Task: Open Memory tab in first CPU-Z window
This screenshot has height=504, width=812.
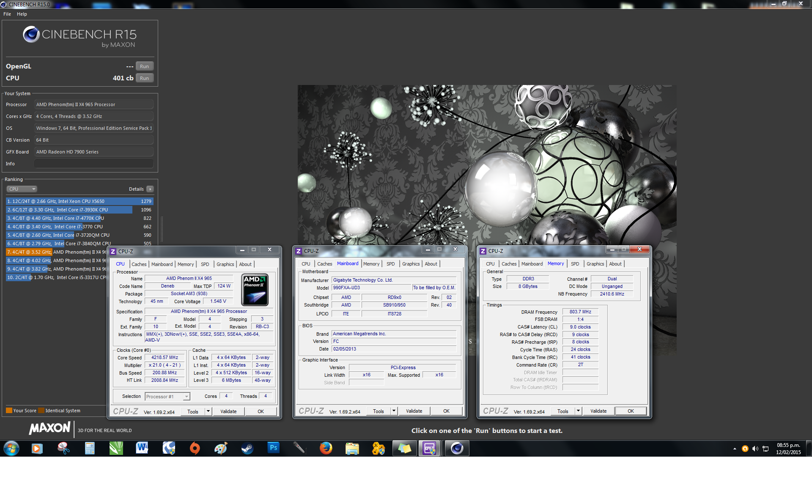Action: 186,264
